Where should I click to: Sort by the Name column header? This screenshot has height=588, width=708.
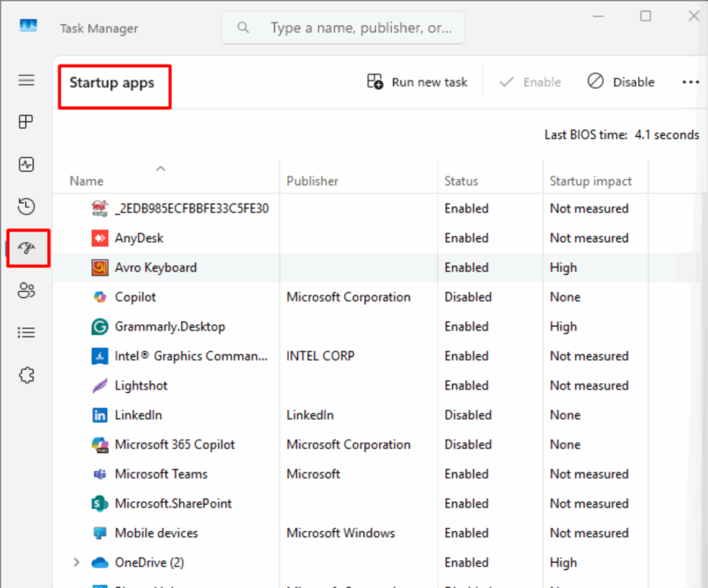point(86,181)
